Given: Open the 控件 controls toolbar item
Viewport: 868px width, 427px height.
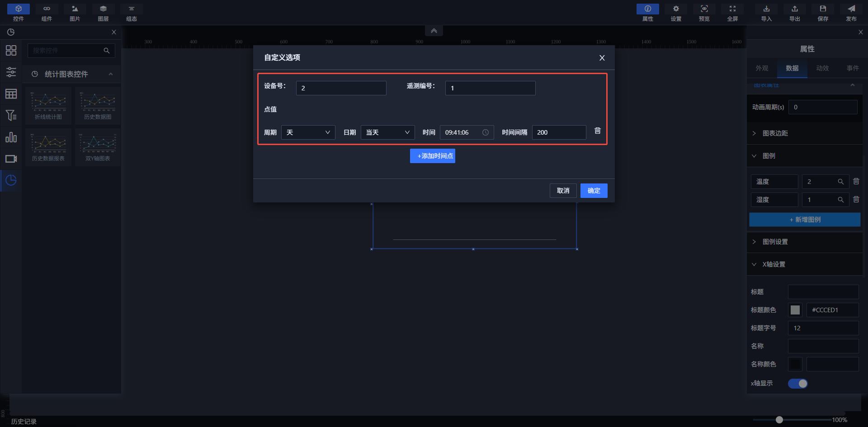Looking at the screenshot, I should [x=19, y=13].
